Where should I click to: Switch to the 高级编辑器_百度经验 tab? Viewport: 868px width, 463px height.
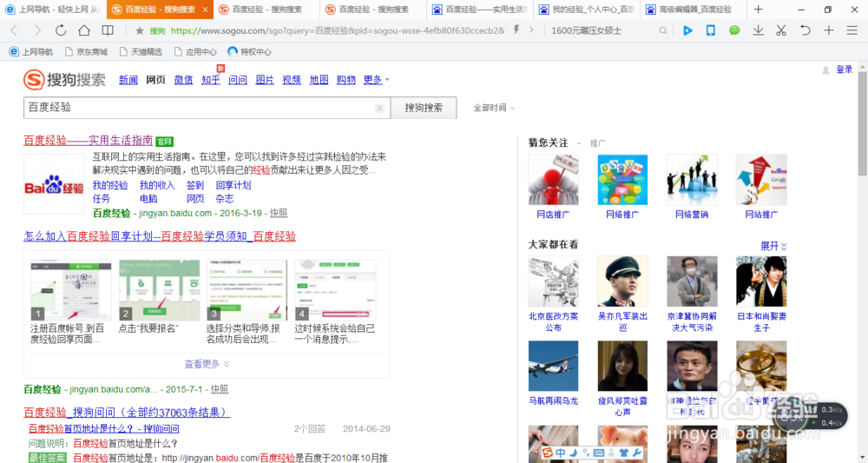[694, 10]
